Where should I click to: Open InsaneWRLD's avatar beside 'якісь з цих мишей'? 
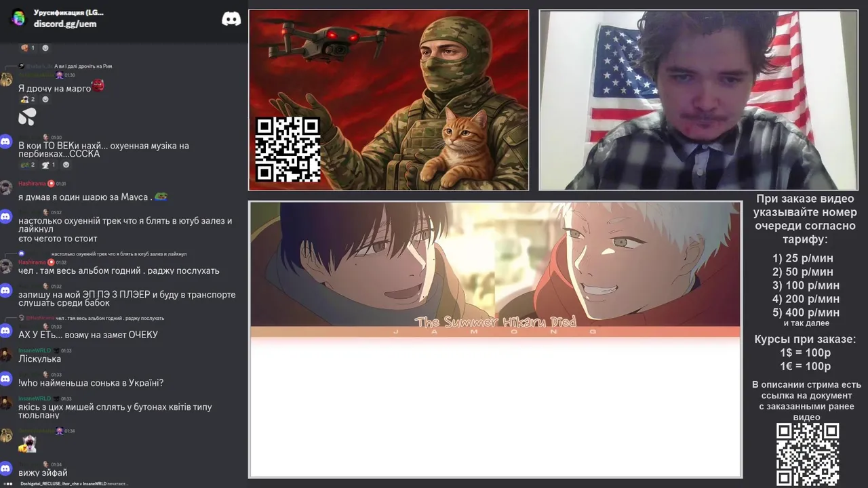pyautogui.click(x=6, y=403)
